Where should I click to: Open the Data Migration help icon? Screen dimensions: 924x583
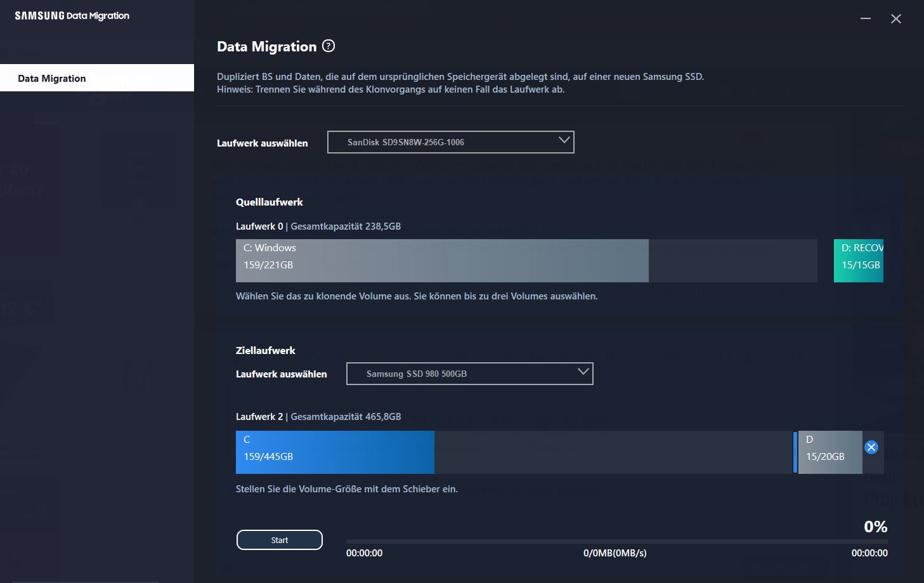point(329,46)
